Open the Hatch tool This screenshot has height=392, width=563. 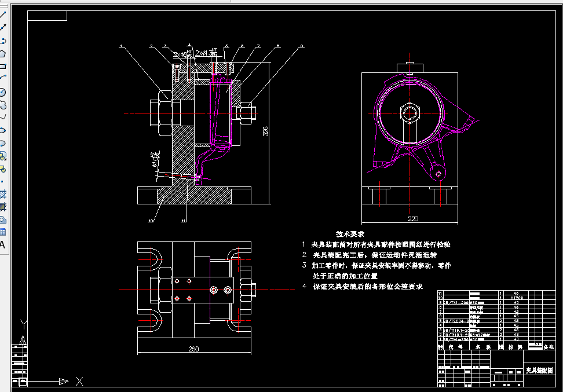coord(2,195)
